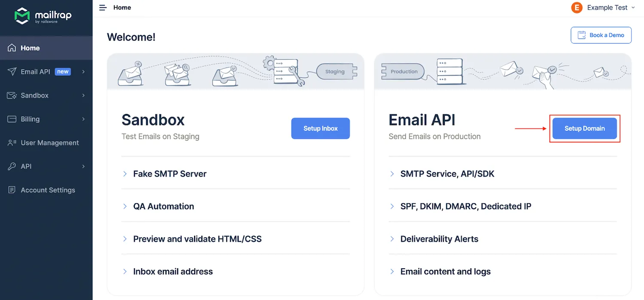Go to Home in the sidebar
This screenshot has height=300, width=644.
click(46, 48)
